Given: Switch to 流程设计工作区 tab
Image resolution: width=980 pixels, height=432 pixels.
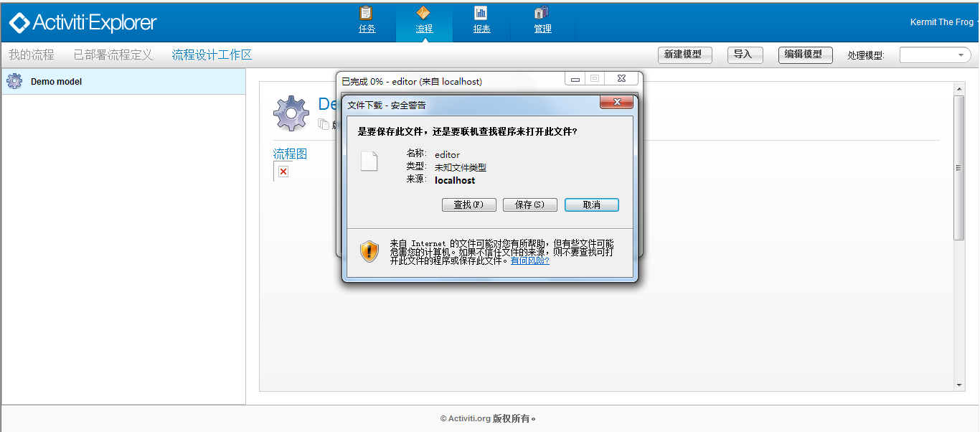Looking at the screenshot, I should click(x=212, y=55).
